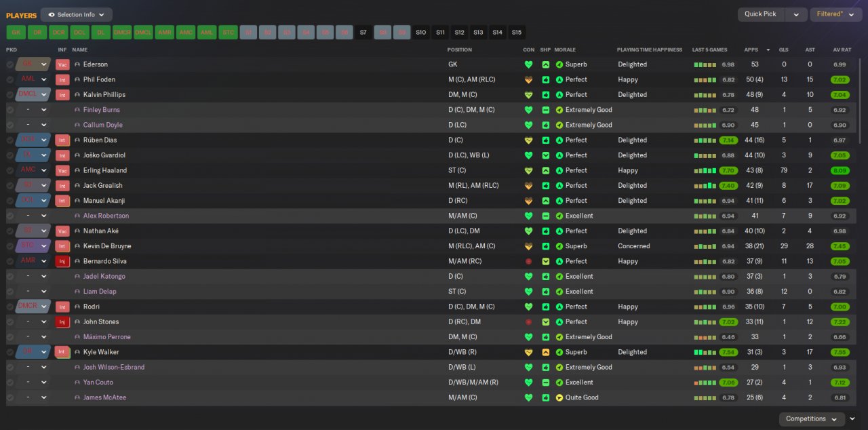Tick the picked checkbox for Yan Couto
The height and width of the screenshot is (430, 868).
click(x=10, y=383)
